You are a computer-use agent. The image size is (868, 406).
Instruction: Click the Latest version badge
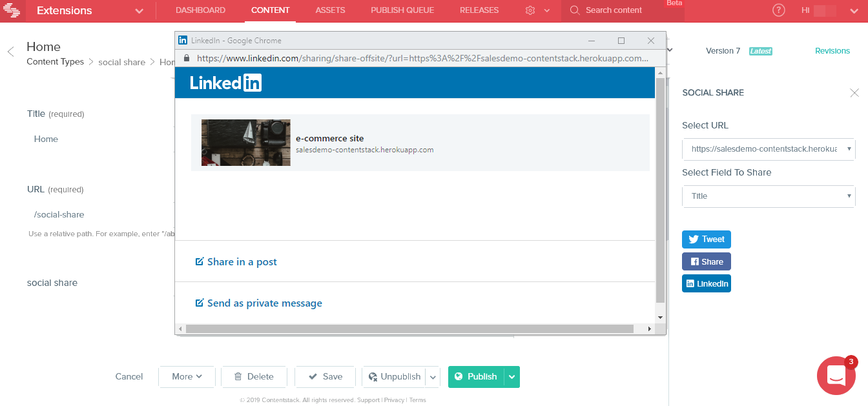tap(761, 51)
